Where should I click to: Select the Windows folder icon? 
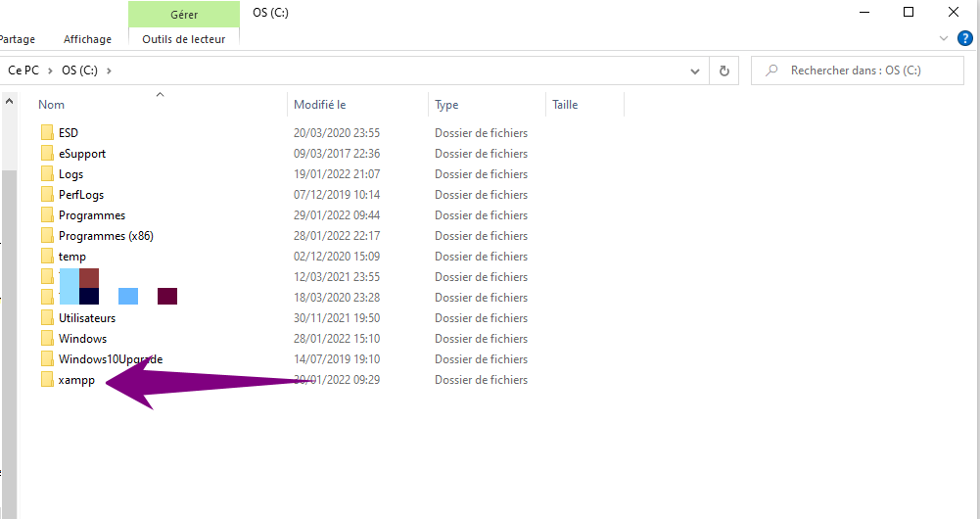pos(47,339)
